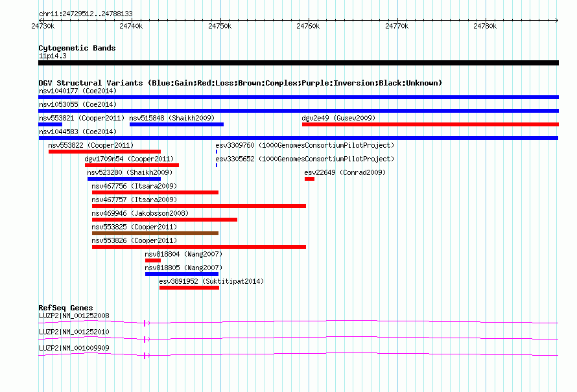Click the 24730k ruler tick label

(43, 26)
